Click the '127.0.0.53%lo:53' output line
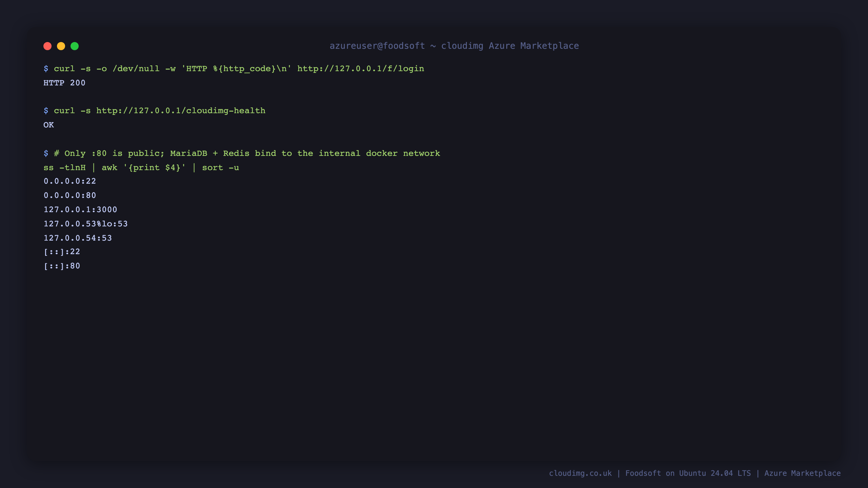The width and height of the screenshot is (868, 488). (x=86, y=224)
